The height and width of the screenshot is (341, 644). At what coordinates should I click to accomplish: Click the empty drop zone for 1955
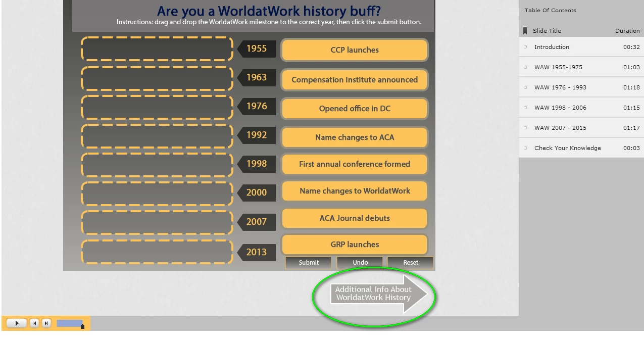(x=157, y=49)
